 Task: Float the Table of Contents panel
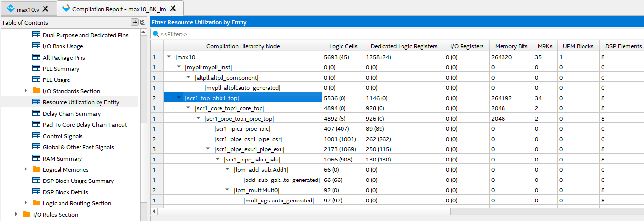coord(142,22)
